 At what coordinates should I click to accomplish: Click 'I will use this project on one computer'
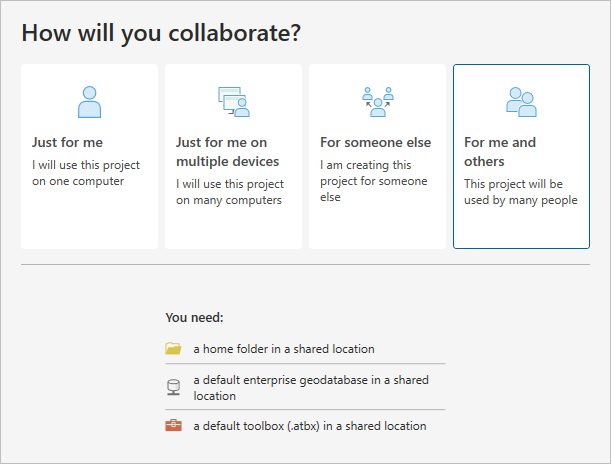(x=86, y=173)
